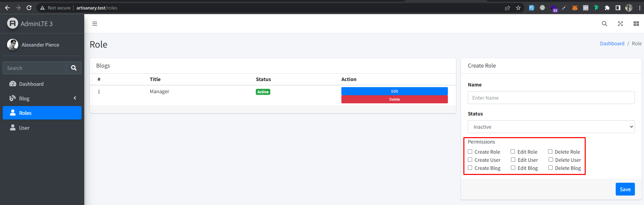Click the Action column header
Viewport: 644px width, 205px height.
coord(349,79)
